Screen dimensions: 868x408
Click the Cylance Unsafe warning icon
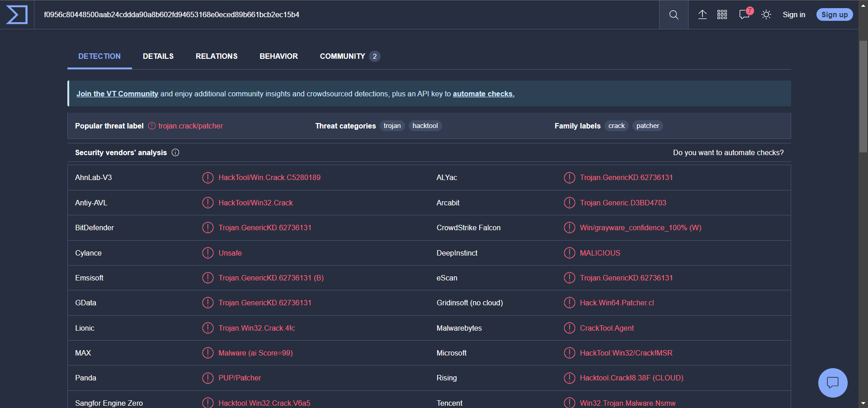[x=208, y=253]
